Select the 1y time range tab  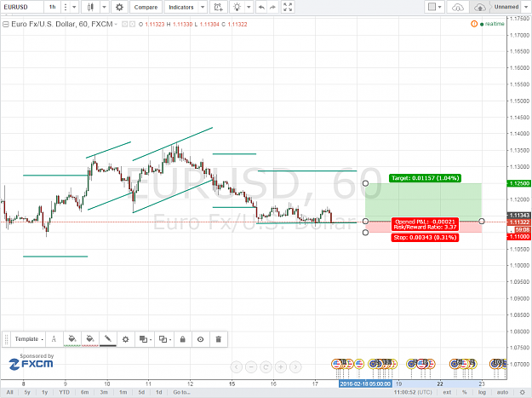coord(45,392)
